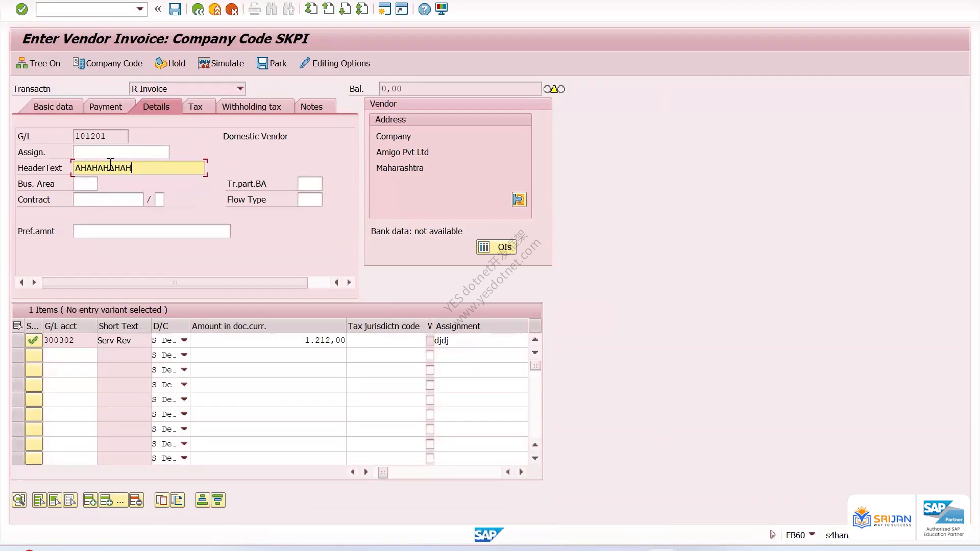Tick the checkbox in the first item row
Viewport: 980px width, 551px height.
coord(430,341)
